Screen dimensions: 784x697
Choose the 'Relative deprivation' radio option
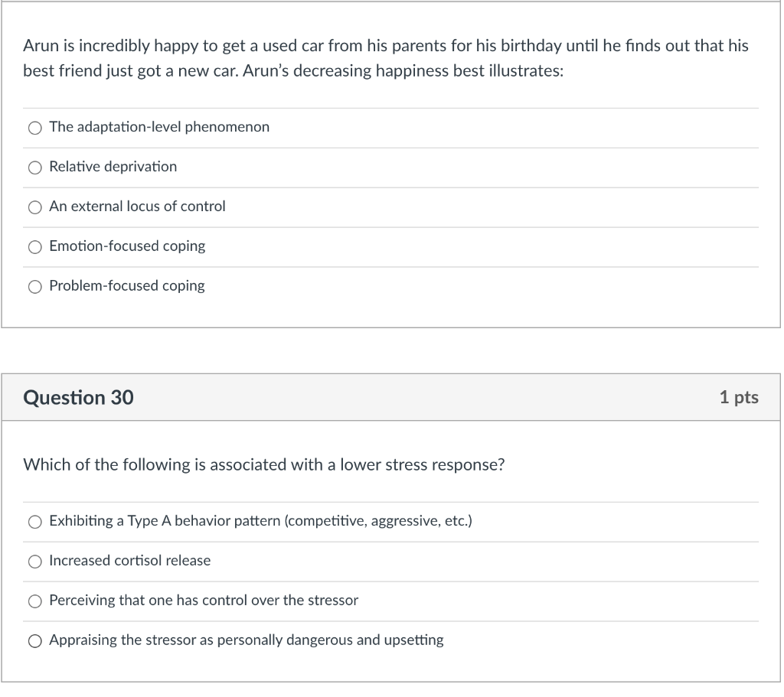(34, 168)
